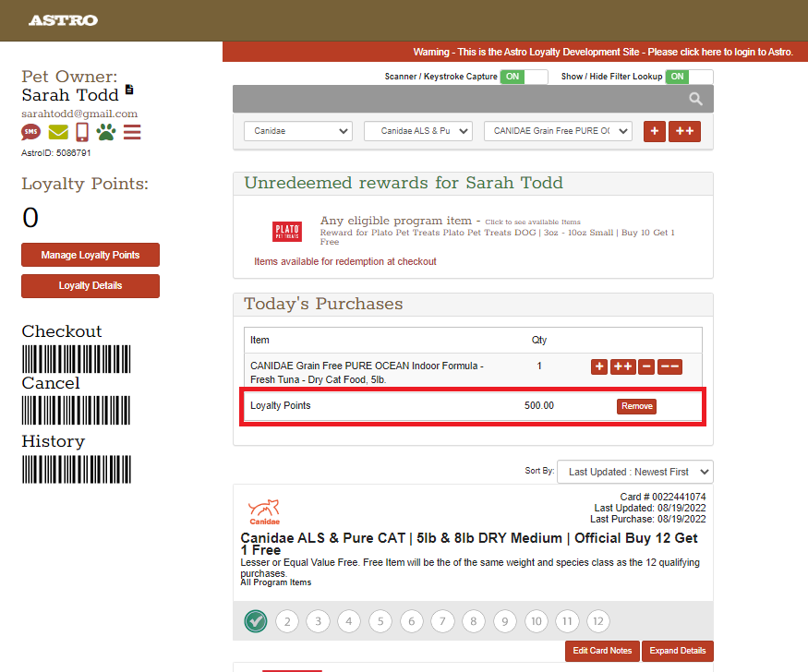Open the CANIDAE Grain Free PURE product dropdown

pyautogui.click(x=558, y=131)
